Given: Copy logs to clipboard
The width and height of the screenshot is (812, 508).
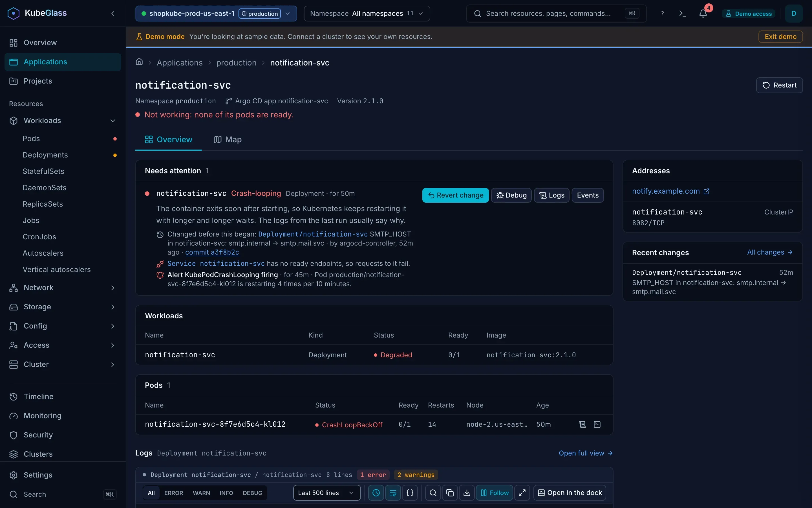Looking at the screenshot, I should pos(450,492).
